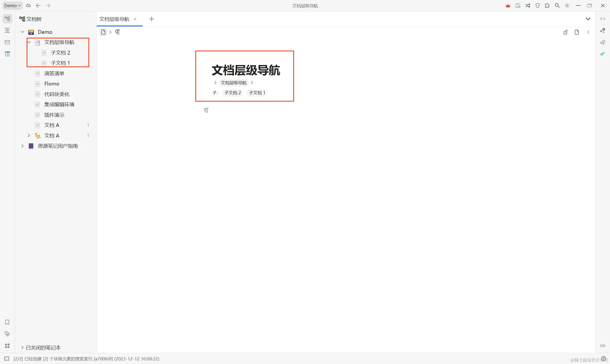Viewport: 610px width, 364px height.
Task: Click the plugins puzzle icon in top bar
Action: click(547, 5)
